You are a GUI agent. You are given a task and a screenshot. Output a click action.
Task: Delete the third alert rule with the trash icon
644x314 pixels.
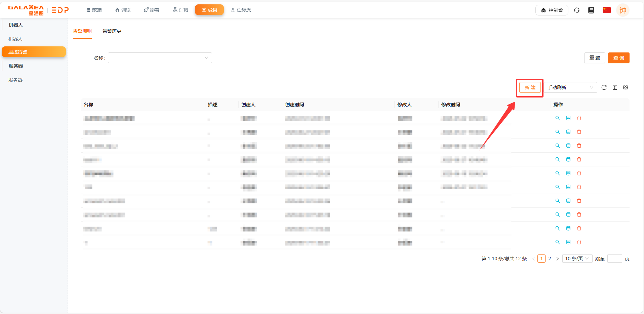pyautogui.click(x=579, y=146)
